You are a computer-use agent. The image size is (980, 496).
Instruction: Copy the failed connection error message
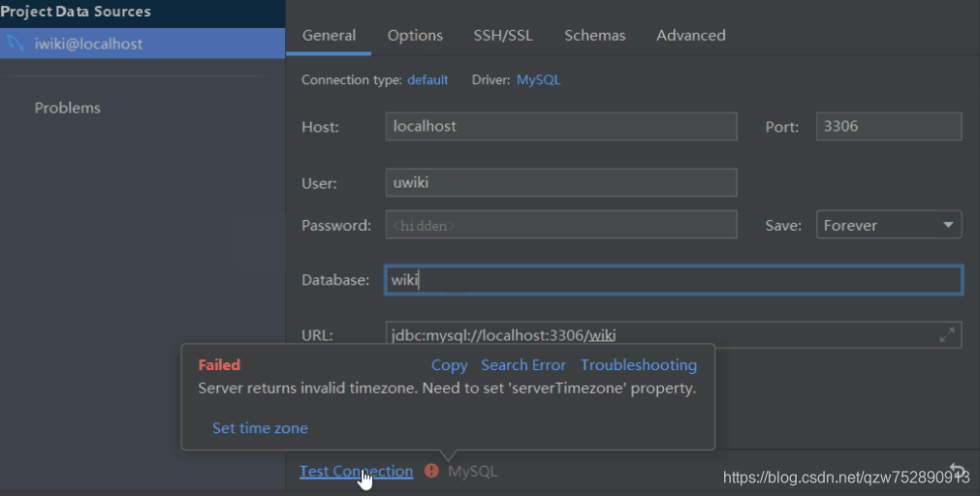tap(450, 365)
